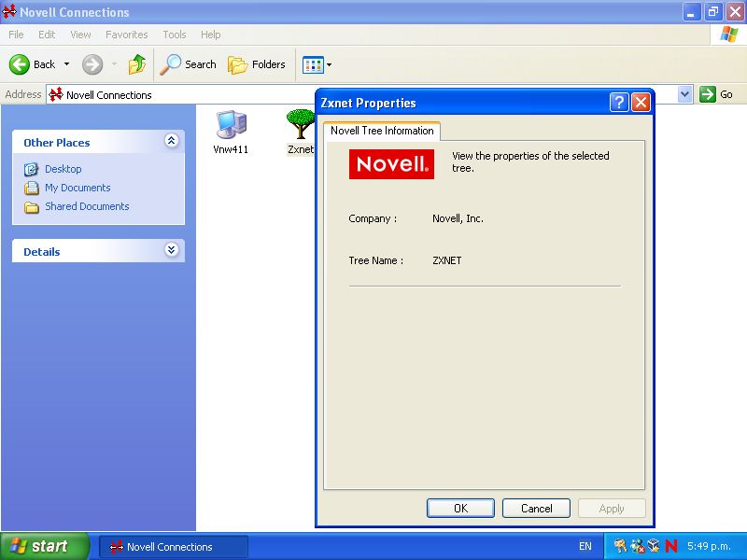Open the Back history dropdown arrow
This screenshot has height=560, width=747.
tap(66, 64)
